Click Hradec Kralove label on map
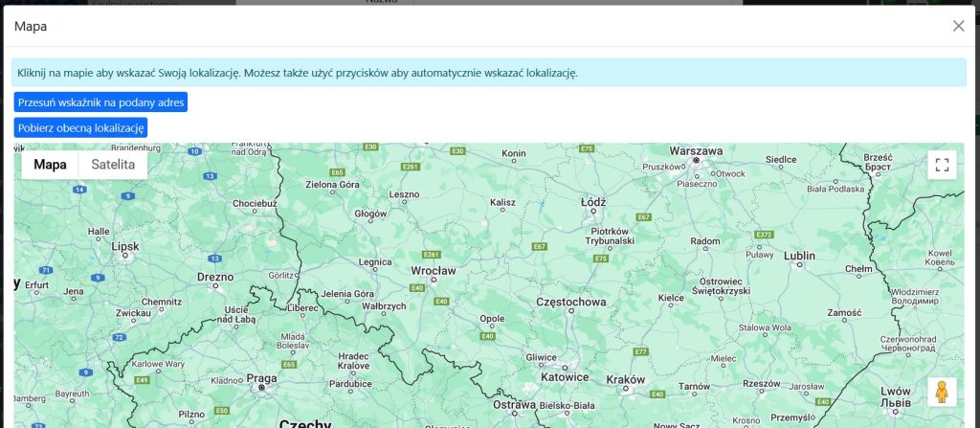This screenshot has width=980, height=428. click(354, 360)
